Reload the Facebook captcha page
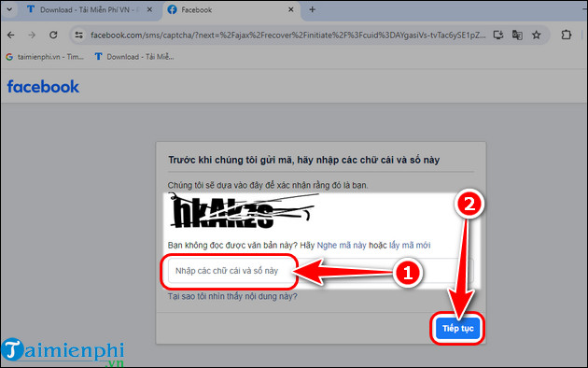The height and width of the screenshot is (368, 588). 53,35
